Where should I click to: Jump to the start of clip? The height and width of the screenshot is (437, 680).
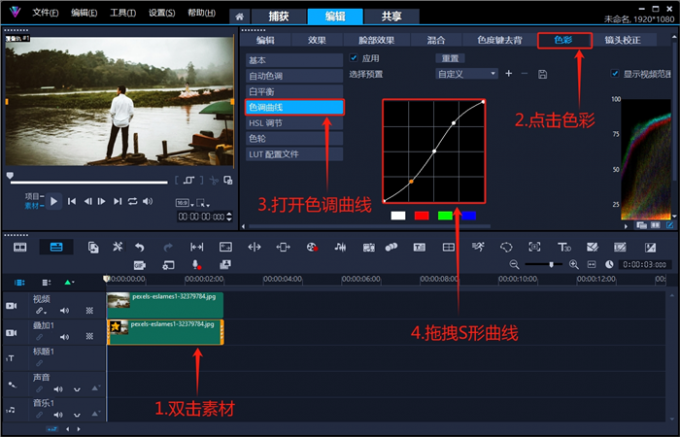pos(72,201)
